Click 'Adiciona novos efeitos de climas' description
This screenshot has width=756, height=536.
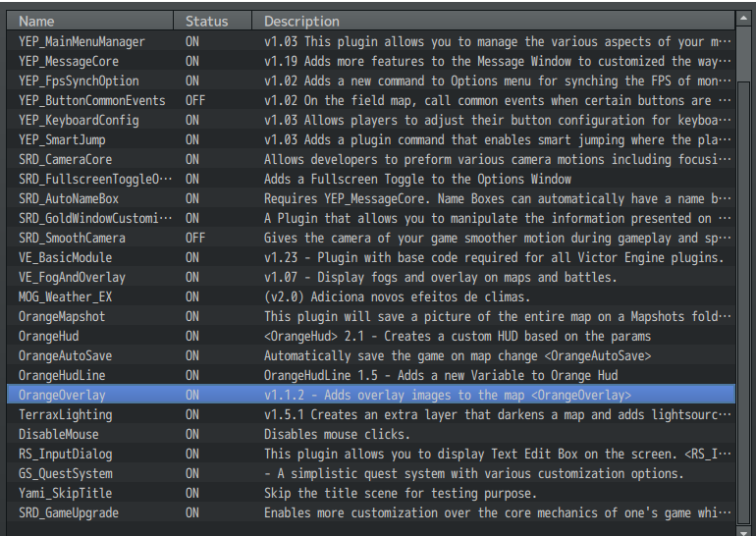point(397,296)
